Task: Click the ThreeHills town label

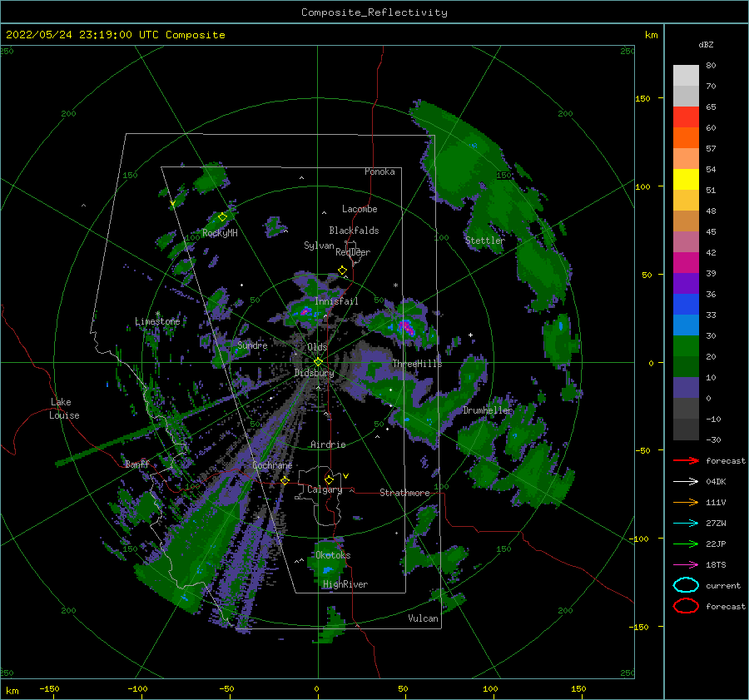Action: click(417, 364)
